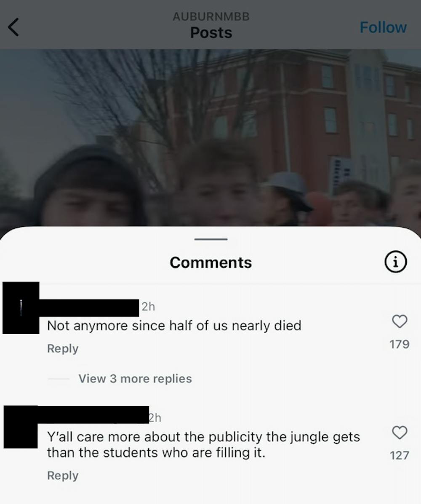Screen dimensions: 421x504
Task: Select the first commenter's blacked-out username
Action: [x=89, y=308]
